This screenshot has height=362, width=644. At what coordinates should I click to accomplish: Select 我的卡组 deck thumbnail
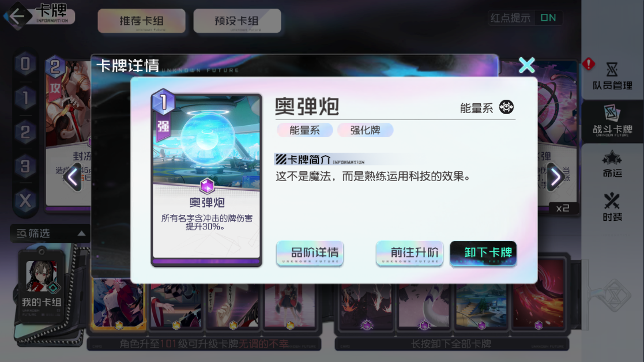pos(42,286)
